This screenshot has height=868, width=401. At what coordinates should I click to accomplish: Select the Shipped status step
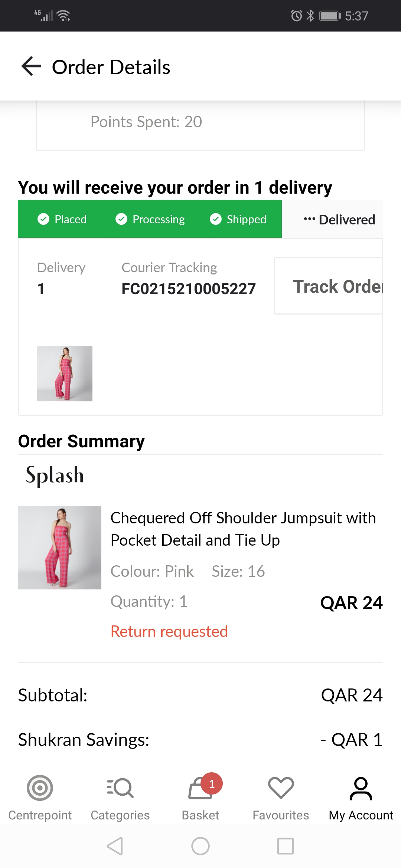[238, 219]
